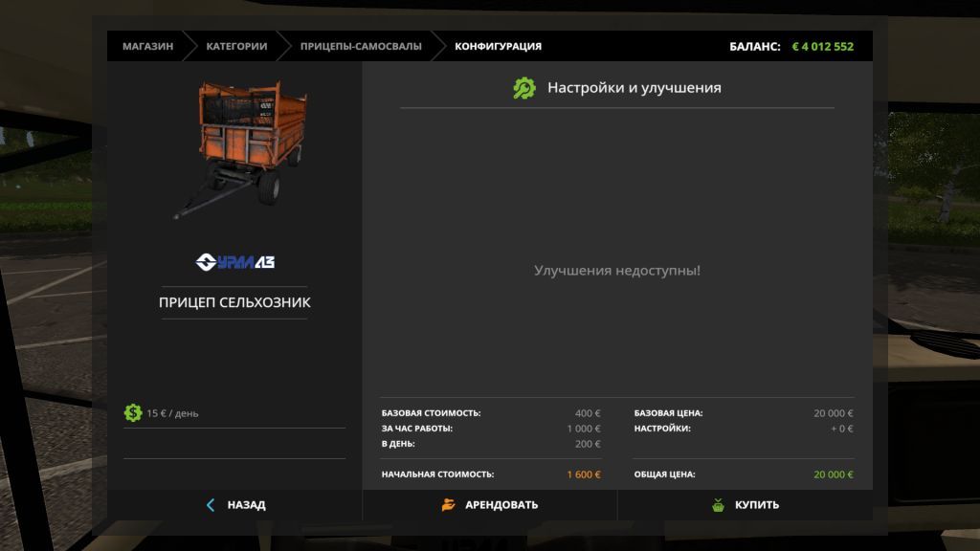This screenshot has width=980, height=551.
Task: Click the Начальная стоимость 1 600 € value
Action: 583,474
